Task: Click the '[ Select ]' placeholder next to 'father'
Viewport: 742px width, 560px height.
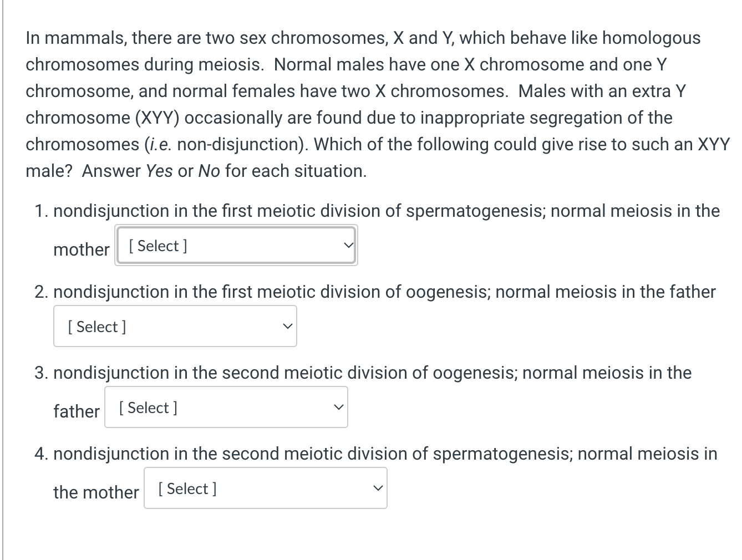Action: [148, 408]
